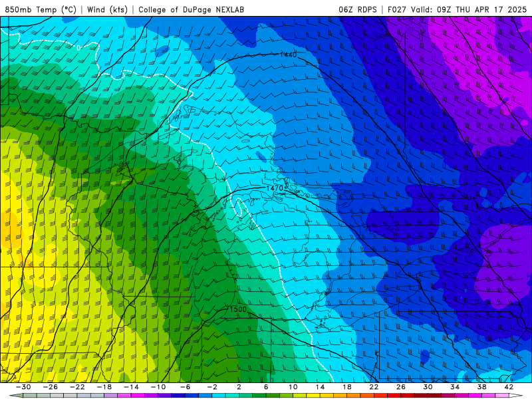Viewport: 532px width, 399px height.
Task: Click the -14 colorbar tick label
Action: tap(131, 387)
